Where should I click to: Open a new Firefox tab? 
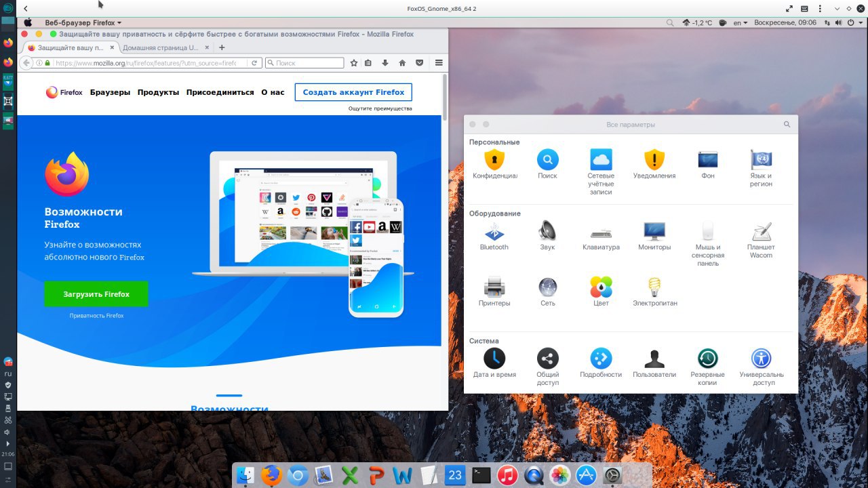[x=222, y=47]
